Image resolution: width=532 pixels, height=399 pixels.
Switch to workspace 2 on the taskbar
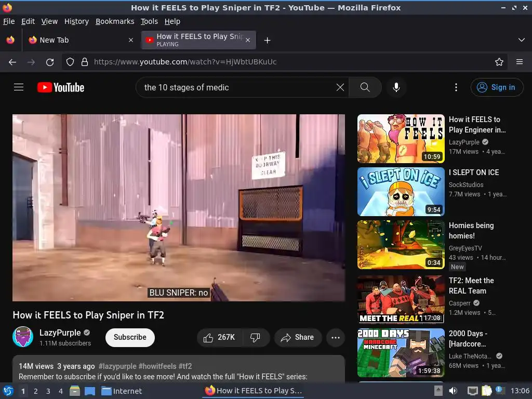[36, 391]
